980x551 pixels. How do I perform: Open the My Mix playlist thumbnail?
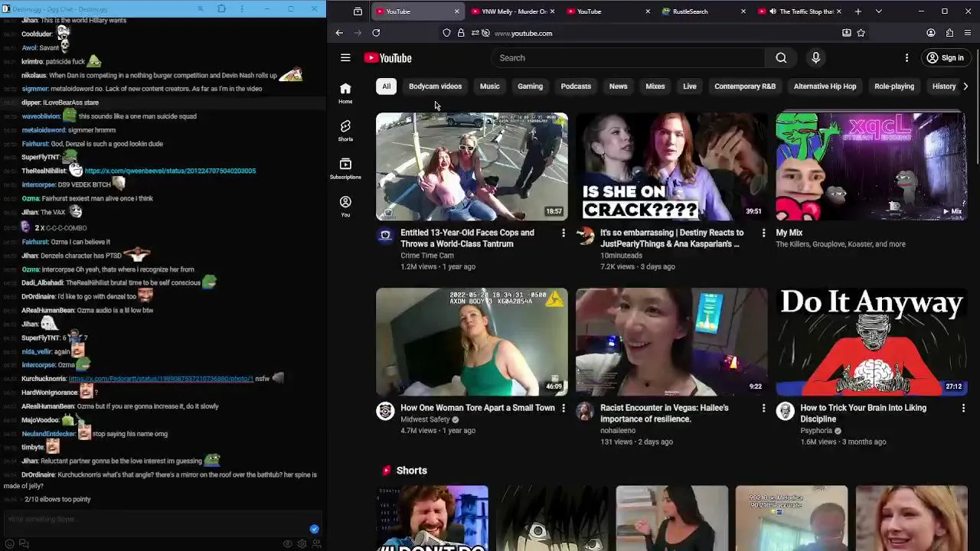[x=871, y=167]
